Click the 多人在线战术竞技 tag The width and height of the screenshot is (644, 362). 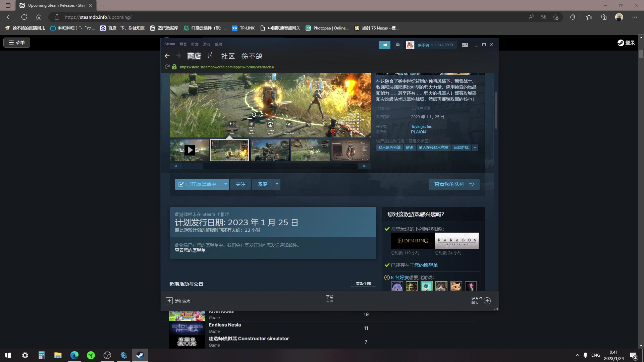pos(433,148)
